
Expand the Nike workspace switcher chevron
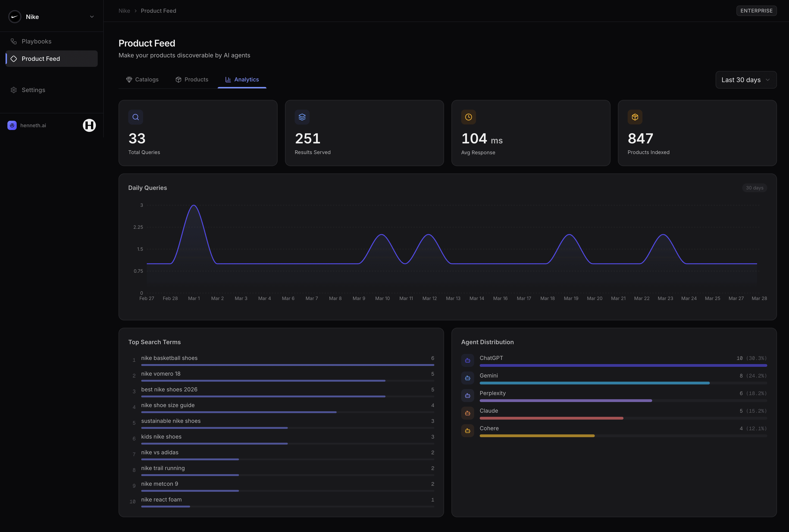91,16
